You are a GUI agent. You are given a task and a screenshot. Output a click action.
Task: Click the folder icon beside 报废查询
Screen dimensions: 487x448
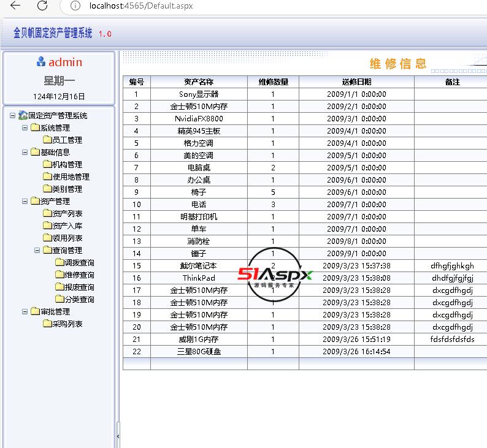(59, 287)
